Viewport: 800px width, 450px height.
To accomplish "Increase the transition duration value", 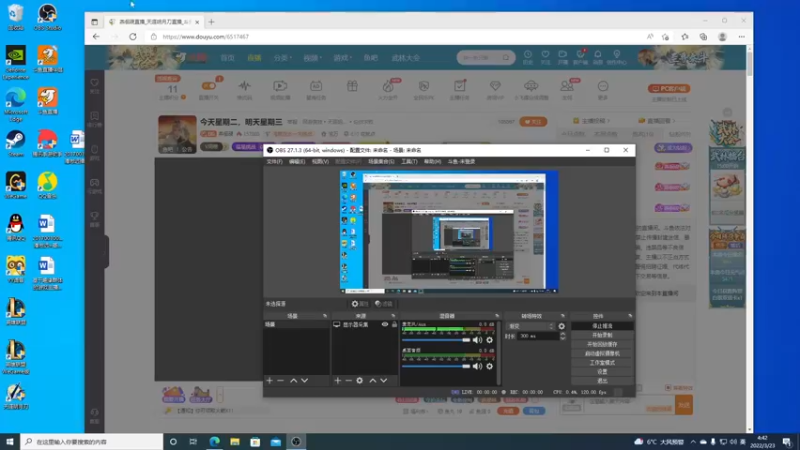I will pos(563,334).
